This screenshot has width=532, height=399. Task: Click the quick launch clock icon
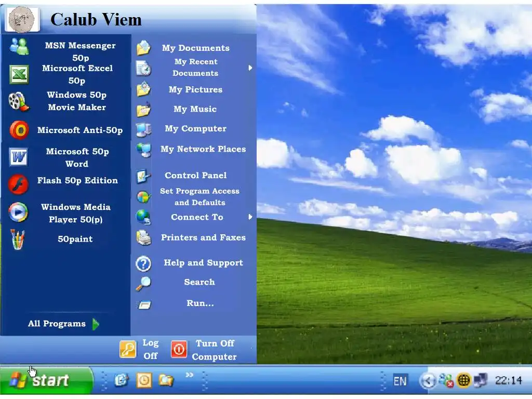144,380
